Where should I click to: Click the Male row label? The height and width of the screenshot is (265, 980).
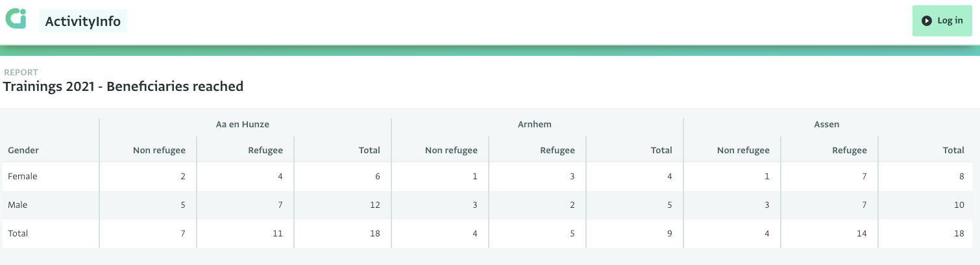(x=18, y=205)
